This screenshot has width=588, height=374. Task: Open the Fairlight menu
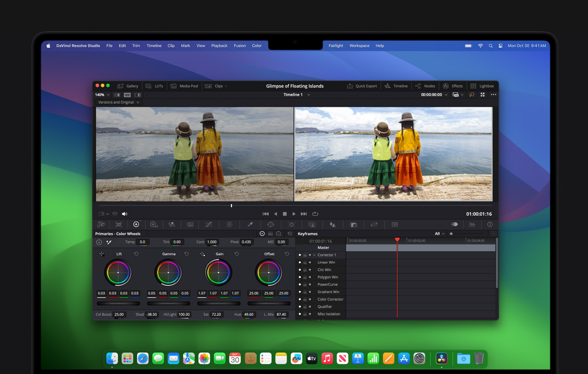pos(335,46)
